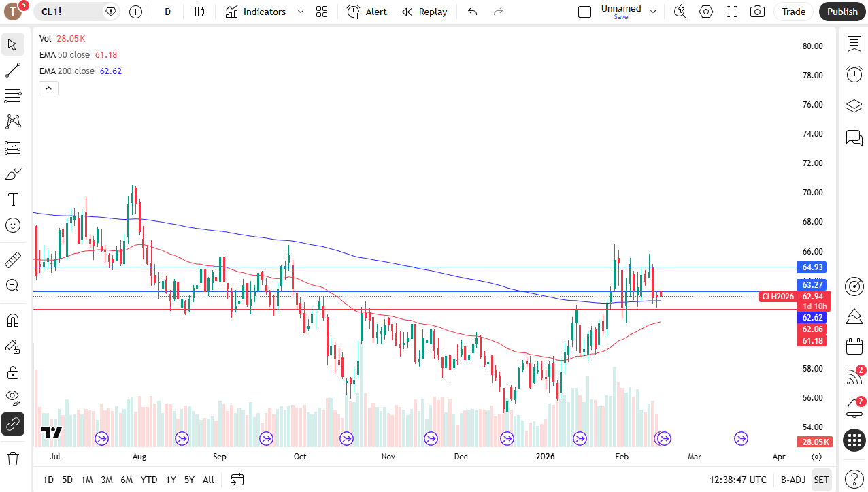Open the patterns drawing tool group

tap(12, 122)
